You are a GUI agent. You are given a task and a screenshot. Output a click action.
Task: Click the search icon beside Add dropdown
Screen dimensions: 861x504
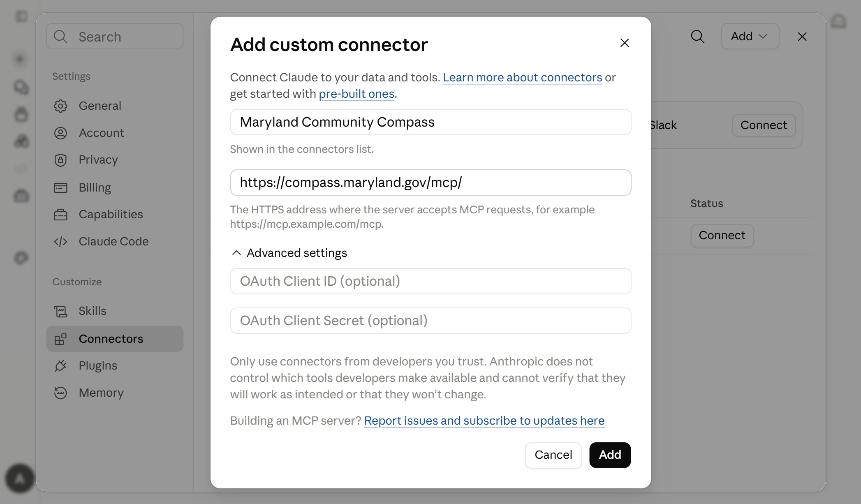(698, 37)
